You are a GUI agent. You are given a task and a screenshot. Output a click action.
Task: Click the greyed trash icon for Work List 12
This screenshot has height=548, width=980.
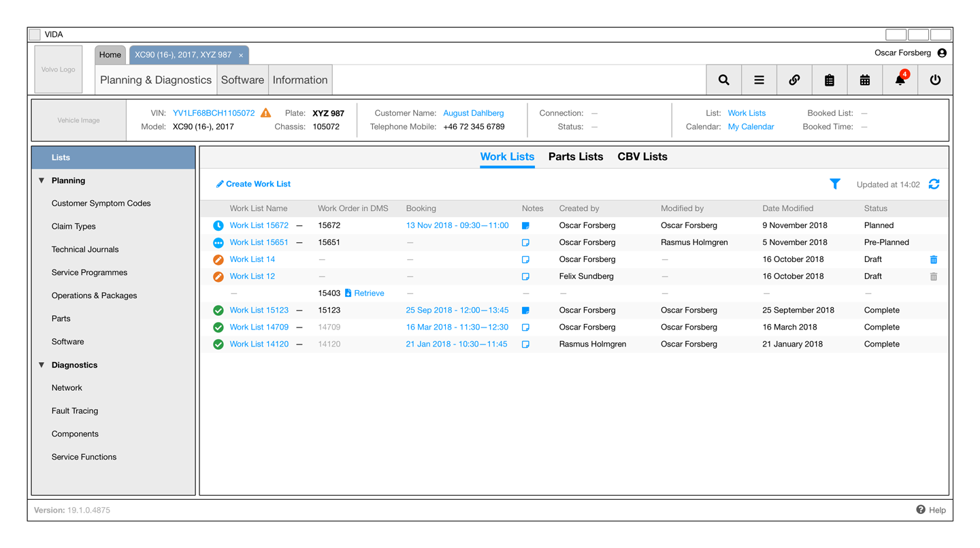(x=934, y=276)
